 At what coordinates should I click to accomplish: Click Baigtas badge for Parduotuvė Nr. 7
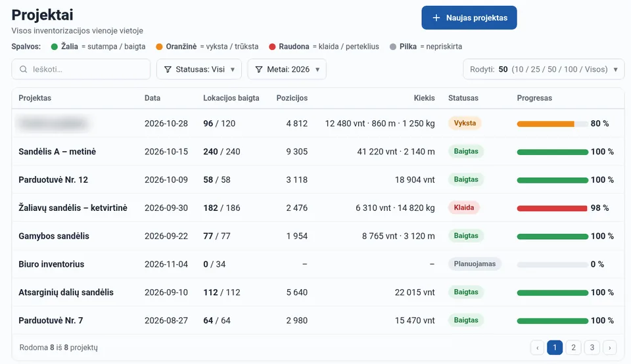point(466,320)
